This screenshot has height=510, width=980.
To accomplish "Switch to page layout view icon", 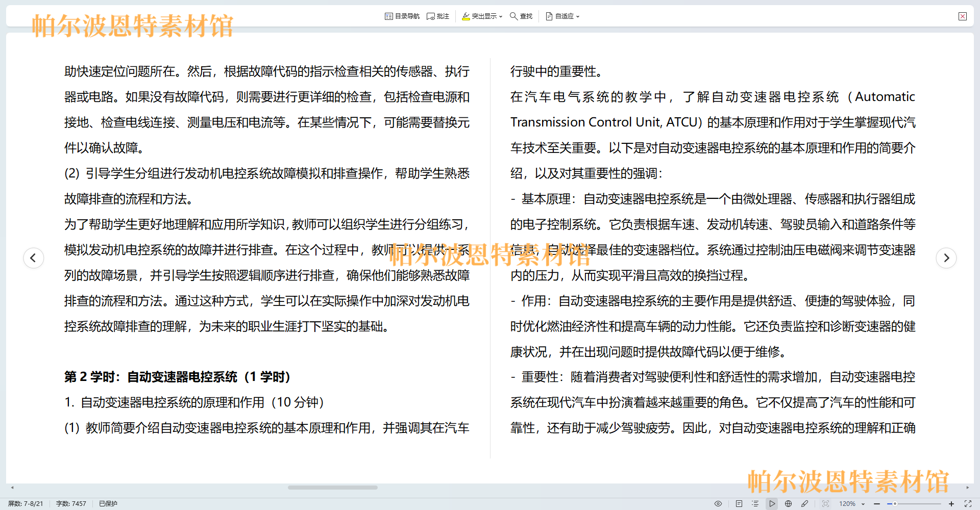I will 739,503.
